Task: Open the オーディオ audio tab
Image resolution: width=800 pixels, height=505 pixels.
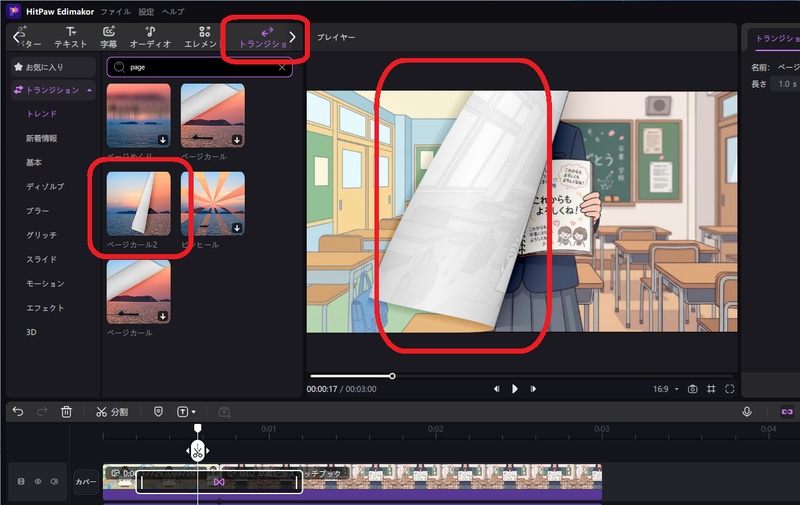Action: [x=150, y=37]
